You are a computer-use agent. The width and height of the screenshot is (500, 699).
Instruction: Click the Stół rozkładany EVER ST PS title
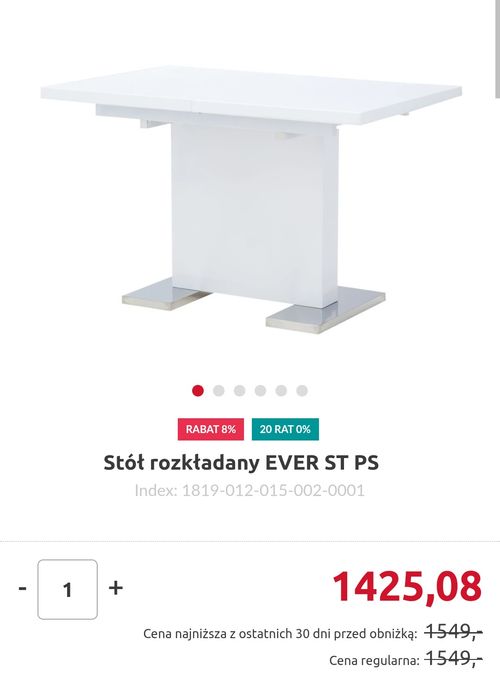(241, 463)
